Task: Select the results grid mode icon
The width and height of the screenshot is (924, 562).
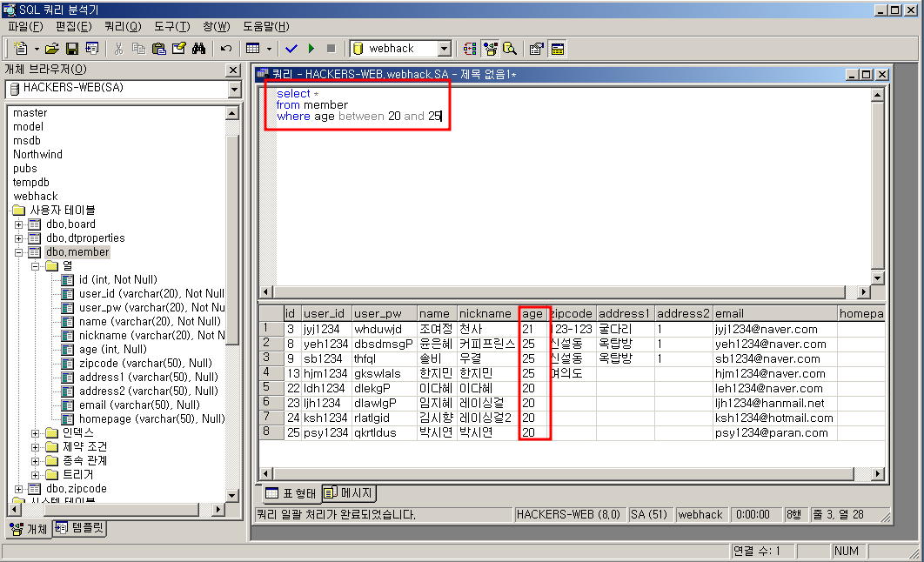Action: [253, 49]
